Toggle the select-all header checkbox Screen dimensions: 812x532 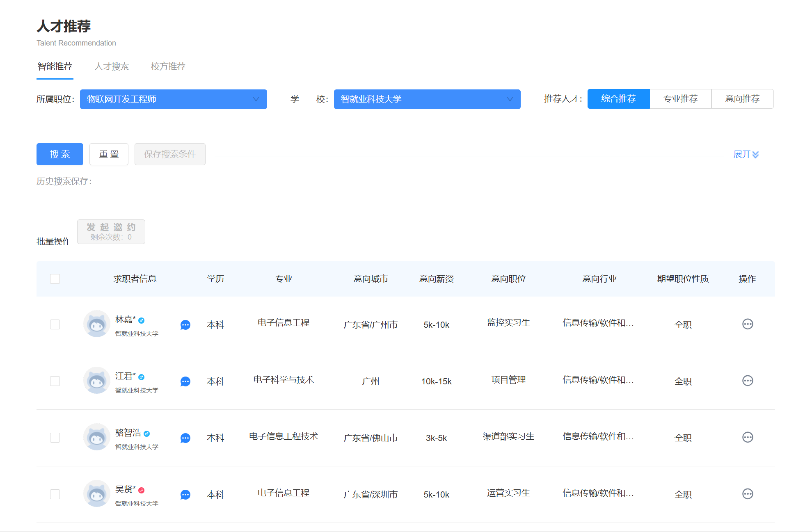click(x=55, y=279)
